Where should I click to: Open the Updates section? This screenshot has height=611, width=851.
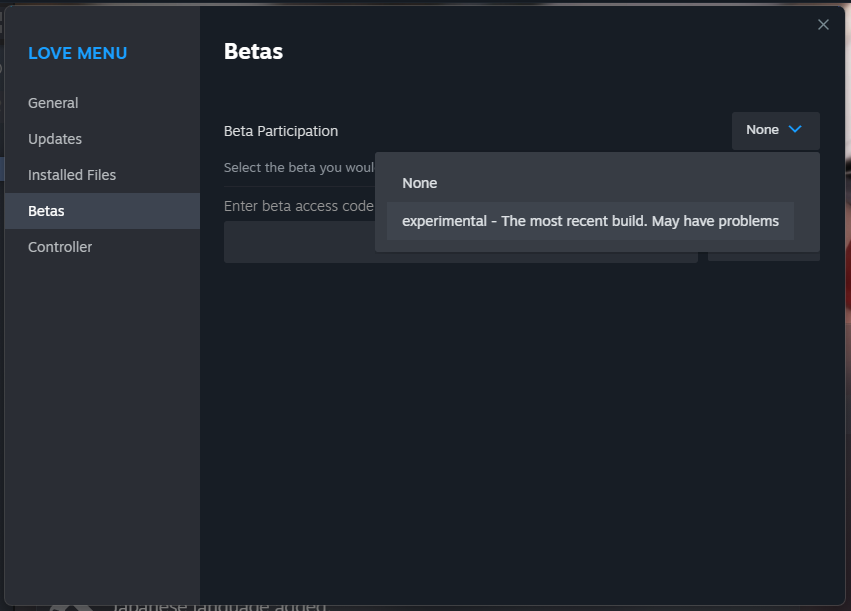click(x=55, y=138)
